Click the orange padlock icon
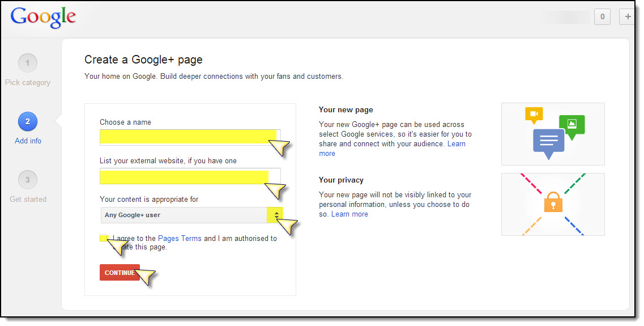The image size is (644, 326). click(x=553, y=202)
